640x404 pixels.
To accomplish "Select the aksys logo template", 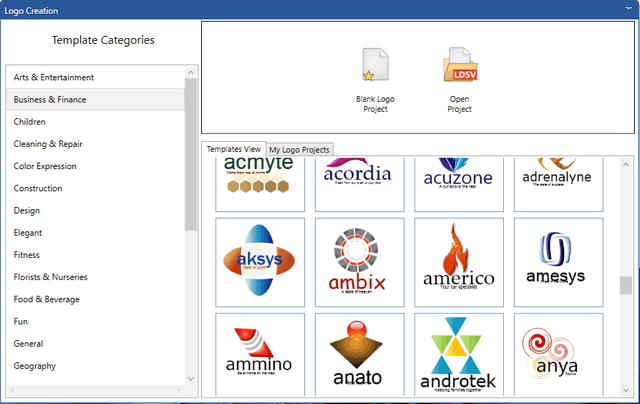I will [259, 260].
